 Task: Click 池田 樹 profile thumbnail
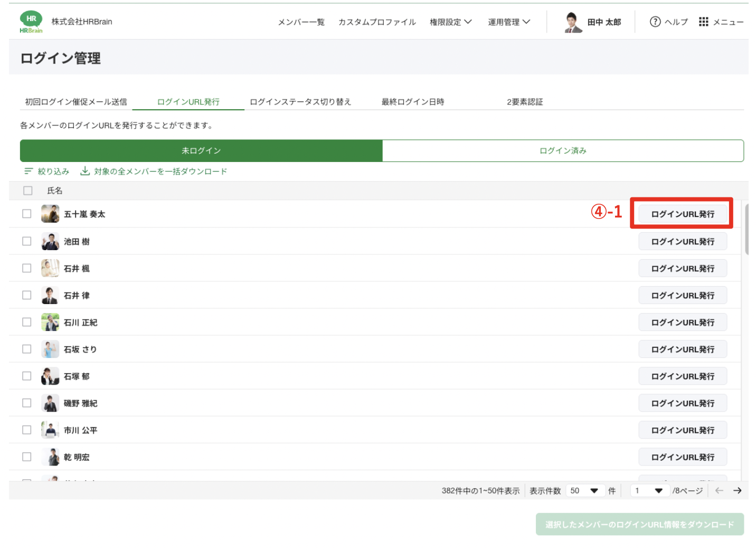click(x=50, y=241)
